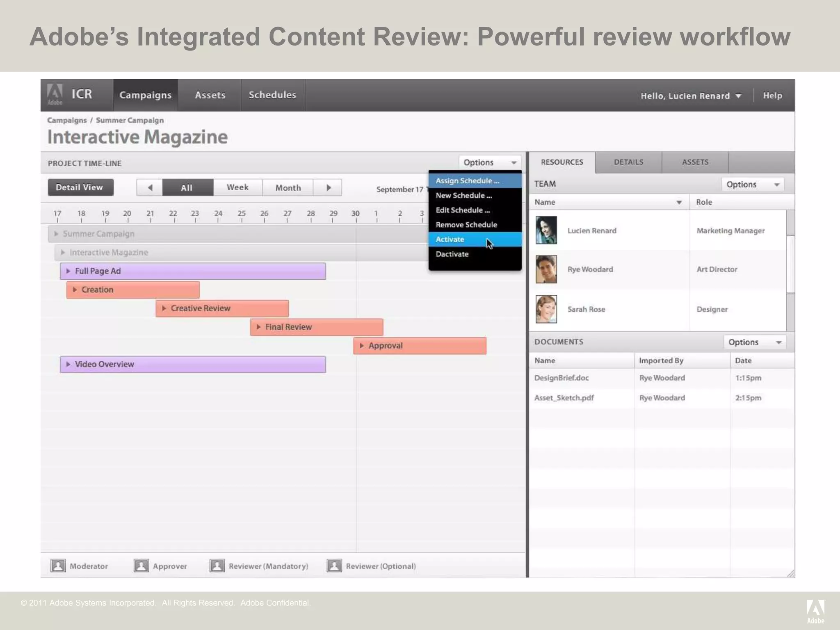Go to Campaigns breadcrumb
840x630 pixels.
point(67,120)
